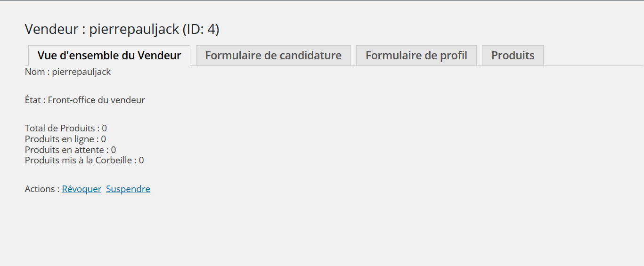Click the "Produits mis à la Corbeille" label

(x=78, y=160)
